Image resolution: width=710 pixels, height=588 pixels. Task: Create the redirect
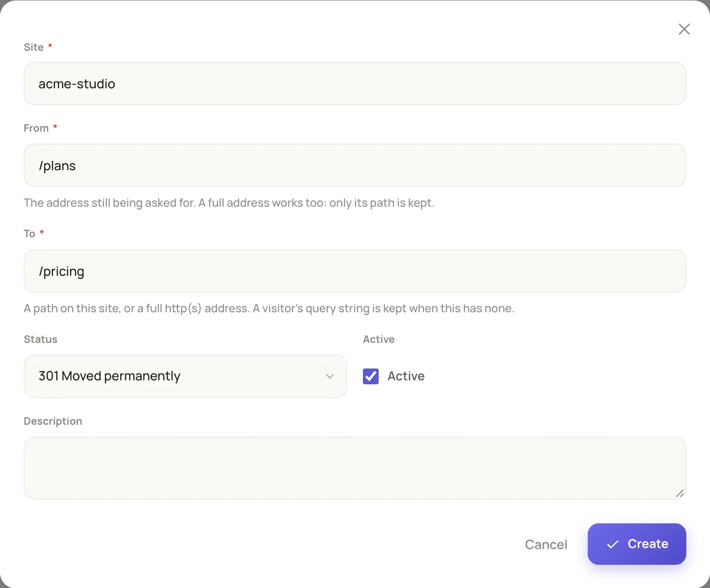637,544
